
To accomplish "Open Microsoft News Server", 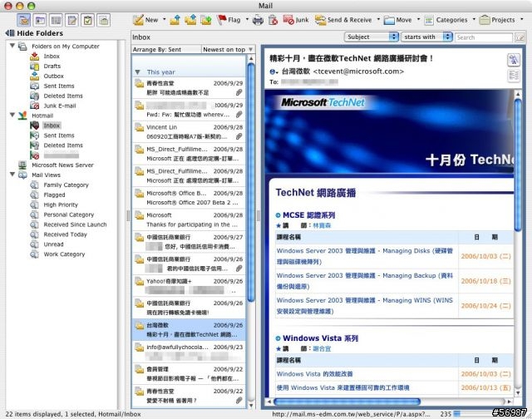I will point(62,165).
